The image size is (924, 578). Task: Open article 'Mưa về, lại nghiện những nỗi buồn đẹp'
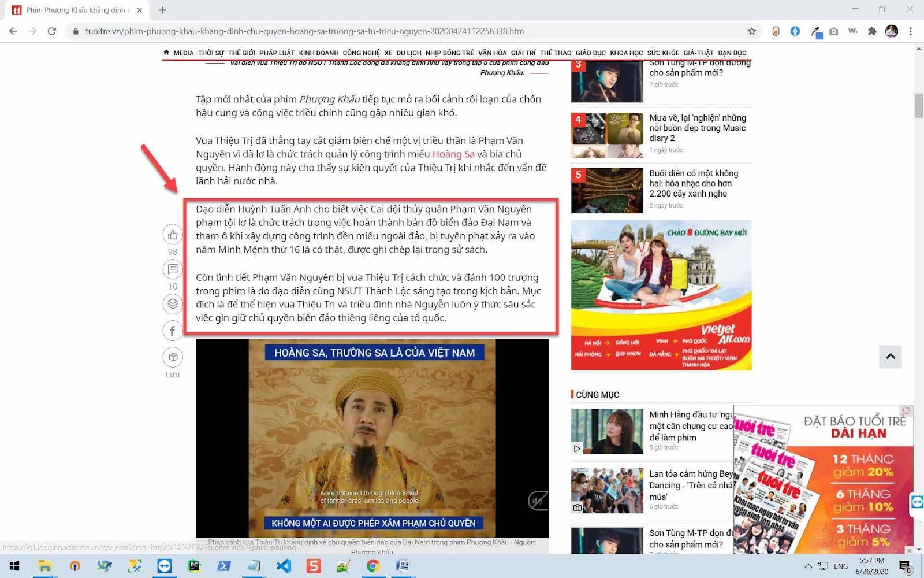click(697, 128)
